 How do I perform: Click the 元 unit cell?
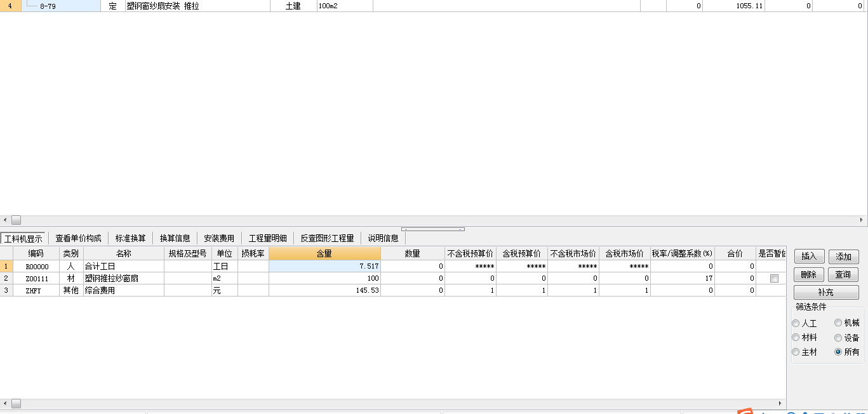point(224,290)
